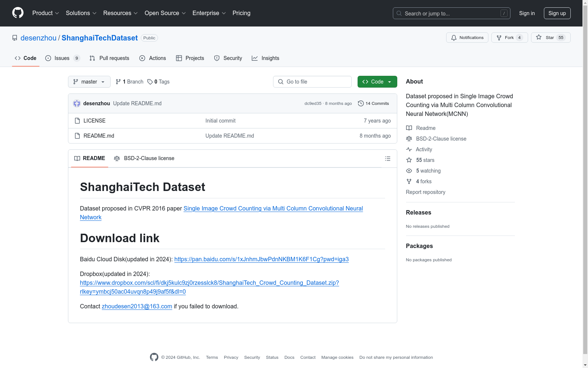This screenshot has width=588, height=368.
Task: Click the fork icon beside 4 forks
Action: (409, 181)
